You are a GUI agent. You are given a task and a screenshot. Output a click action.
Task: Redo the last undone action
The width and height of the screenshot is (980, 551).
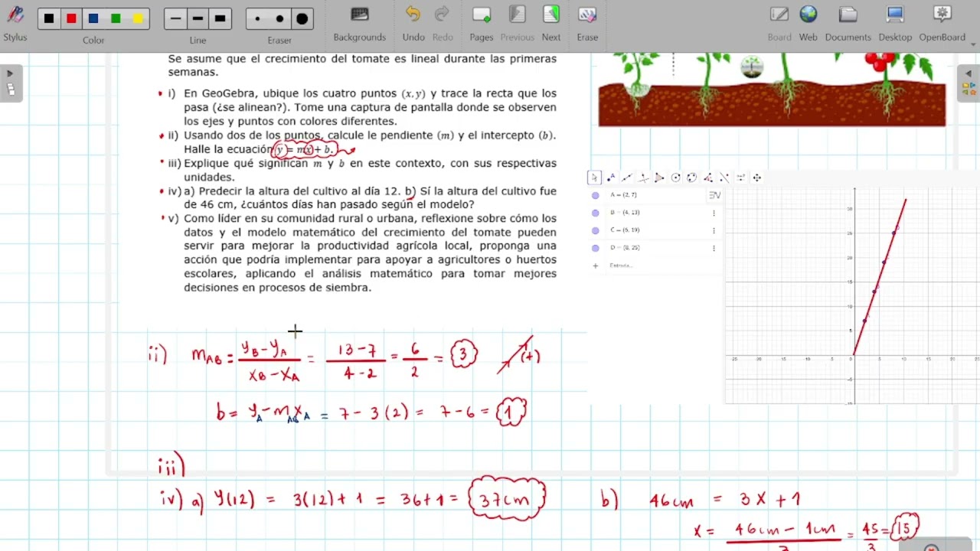click(x=443, y=23)
